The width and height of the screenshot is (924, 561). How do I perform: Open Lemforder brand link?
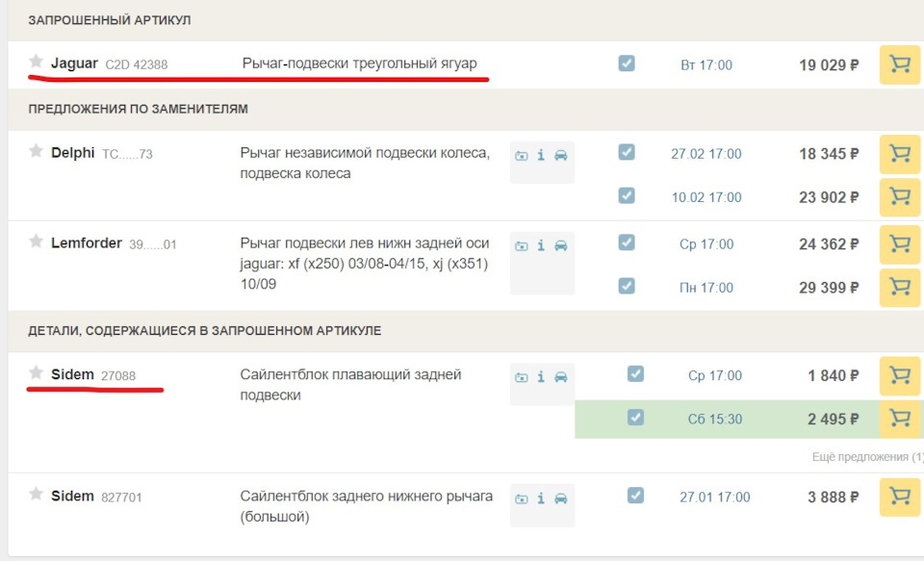click(87, 242)
